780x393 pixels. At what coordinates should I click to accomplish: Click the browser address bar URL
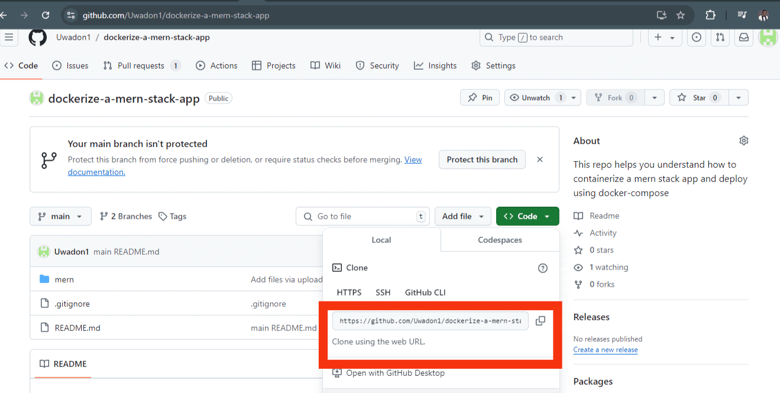pos(176,15)
